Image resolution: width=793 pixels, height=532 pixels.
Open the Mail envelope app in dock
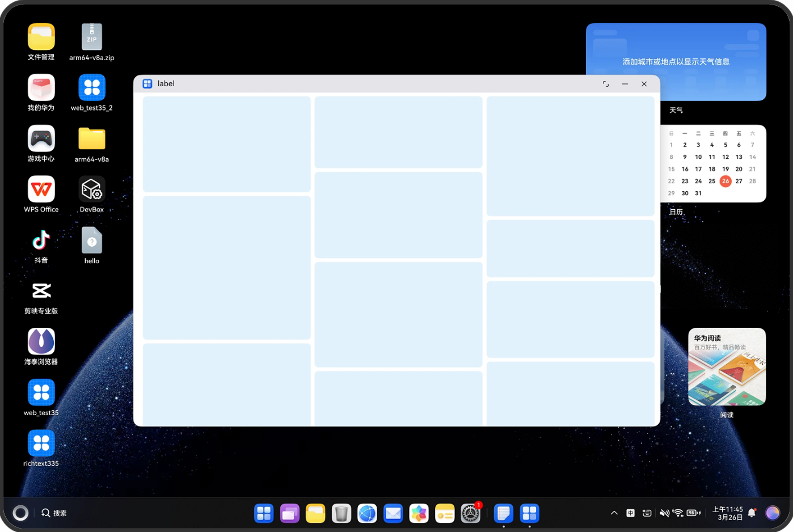point(393,513)
